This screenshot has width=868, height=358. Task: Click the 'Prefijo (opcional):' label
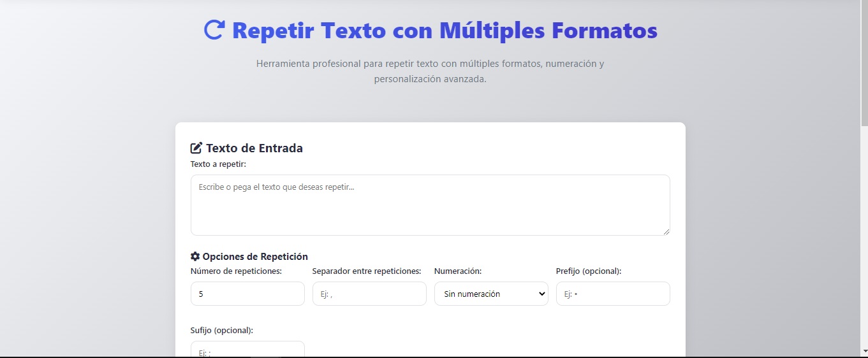tap(589, 271)
